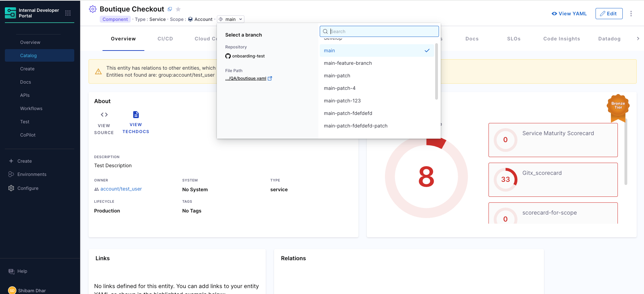Open Configure settings in sidebar
The height and width of the screenshot is (294, 644).
coord(28,188)
